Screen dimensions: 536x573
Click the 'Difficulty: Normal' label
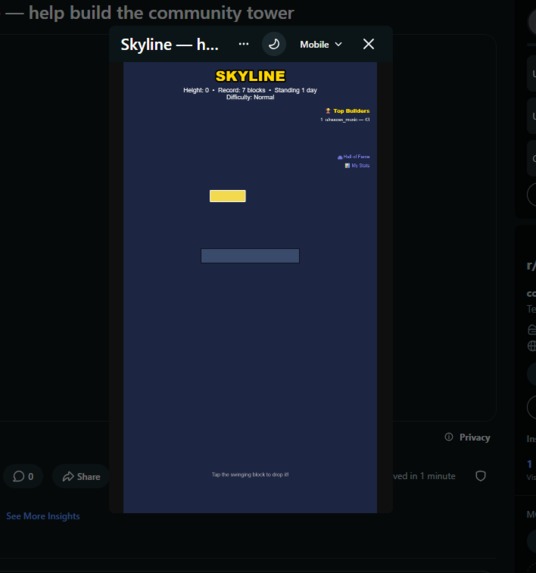click(250, 97)
